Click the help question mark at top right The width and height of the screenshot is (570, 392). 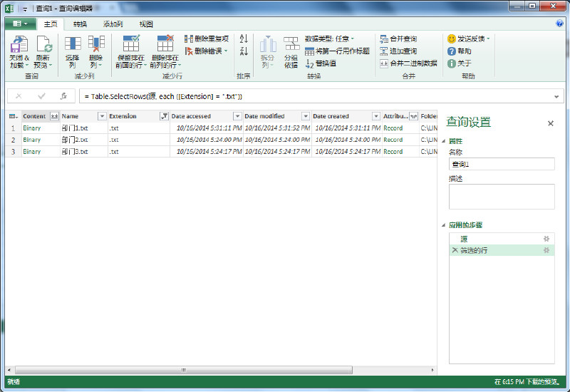click(x=559, y=24)
